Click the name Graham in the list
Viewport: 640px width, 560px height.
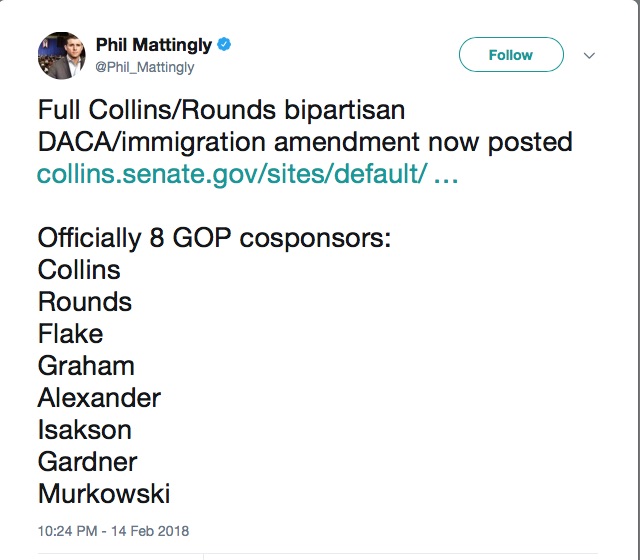(x=86, y=365)
